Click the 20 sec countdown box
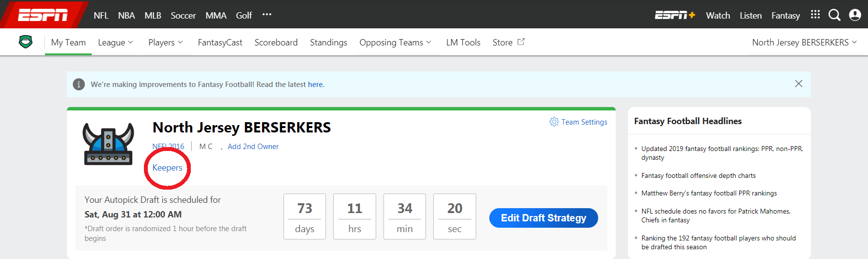This screenshot has width=868, height=259. pyautogui.click(x=455, y=216)
